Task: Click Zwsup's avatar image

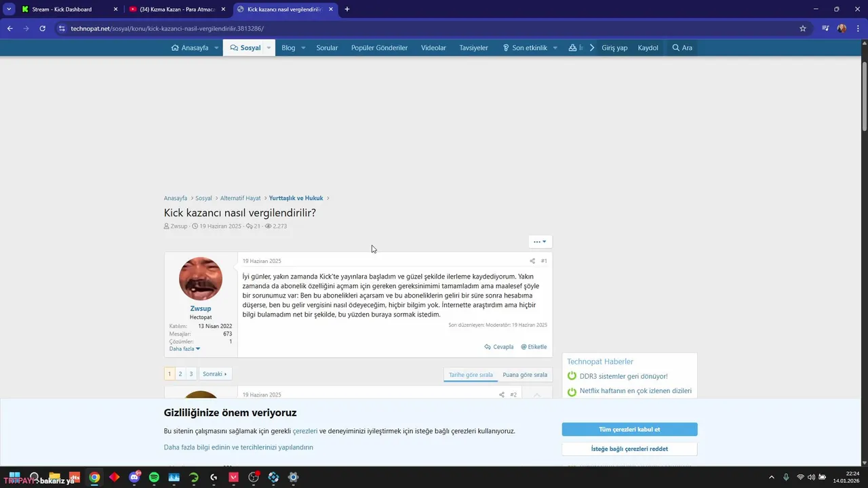Action: point(201,279)
